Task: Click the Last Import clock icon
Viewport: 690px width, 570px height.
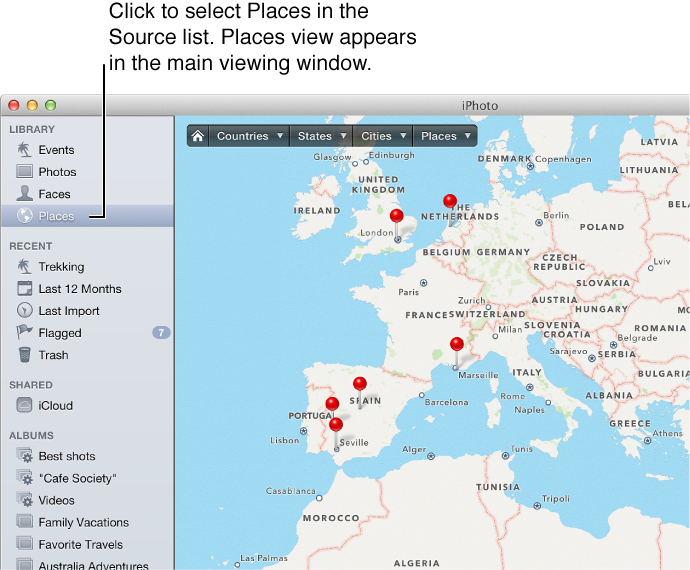Action: tap(25, 310)
